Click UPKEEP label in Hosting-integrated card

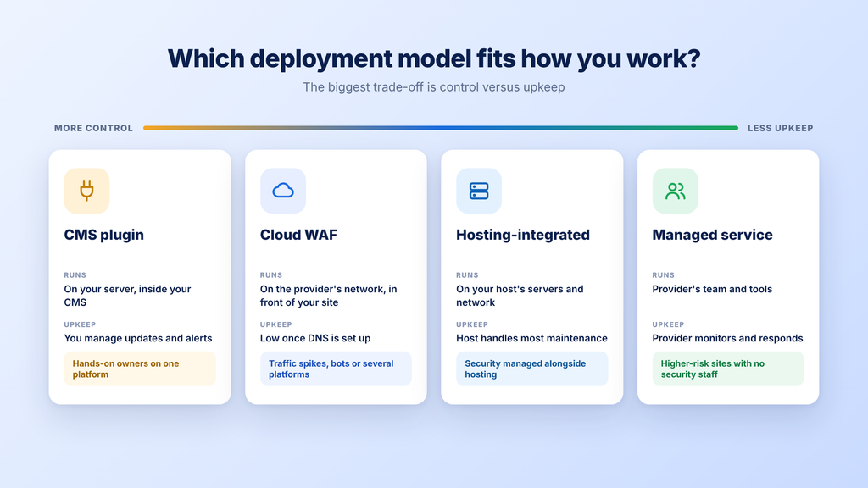pyautogui.click(x=472, y=324)
